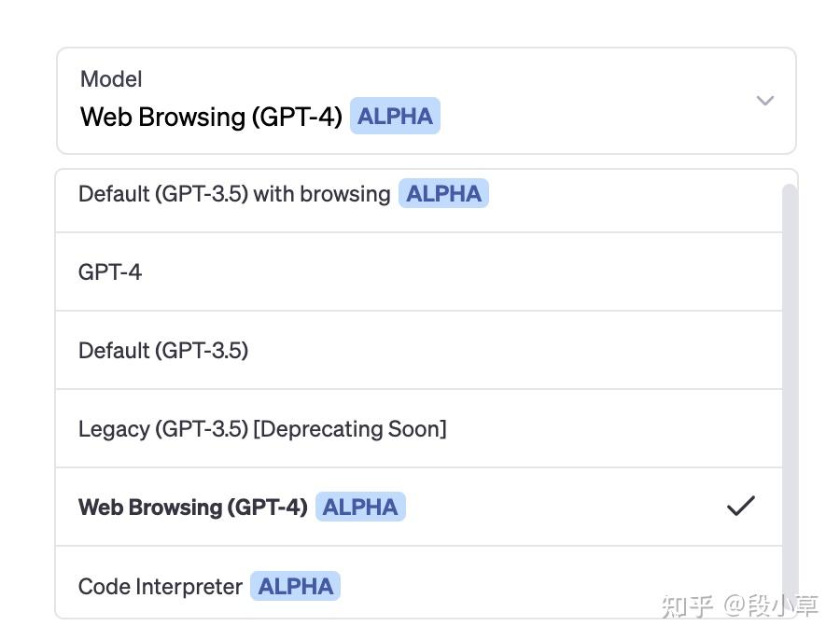
Task: Pick Legacy (GPT-3.5) Deprecating Soon option
Action: [419, 428]
